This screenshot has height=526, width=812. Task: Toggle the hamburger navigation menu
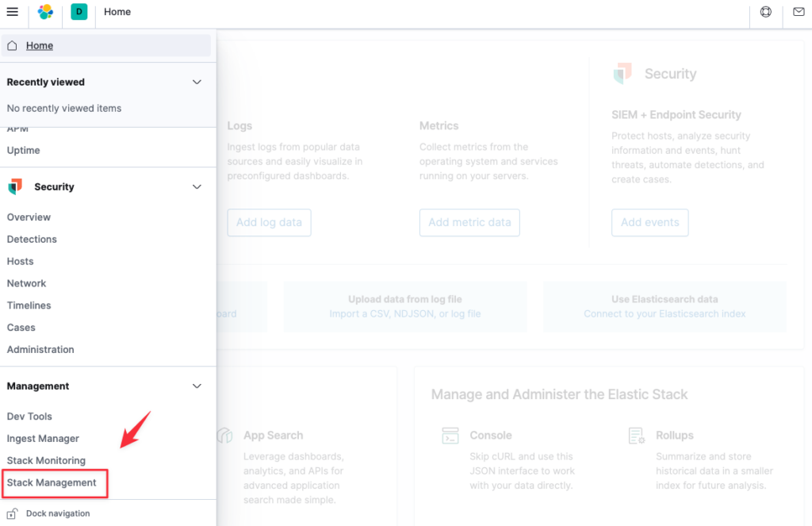pyautogui.click(x=13, y=11)
